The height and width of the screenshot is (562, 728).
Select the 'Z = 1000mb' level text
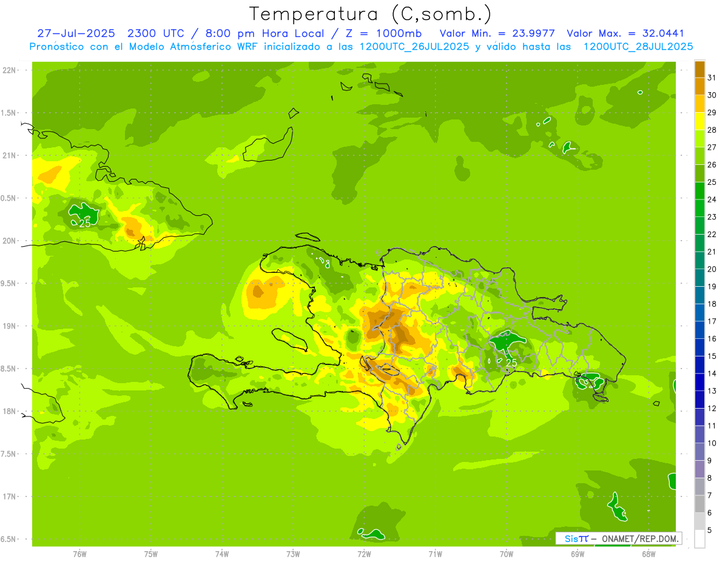[x=384, y=33]
